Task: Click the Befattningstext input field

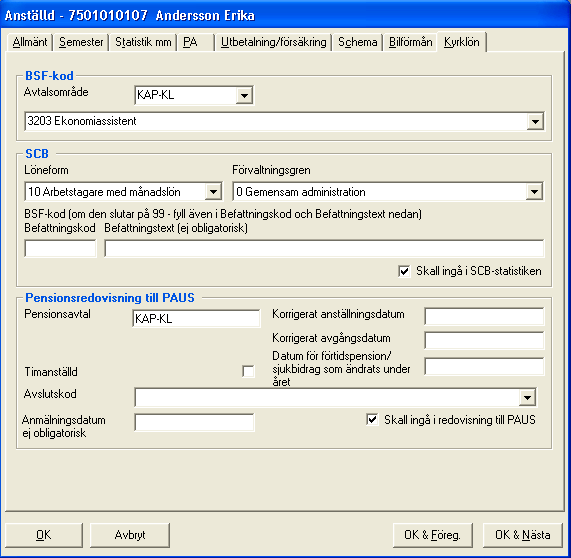Action: pyautogui.click(x=324, y=248)
